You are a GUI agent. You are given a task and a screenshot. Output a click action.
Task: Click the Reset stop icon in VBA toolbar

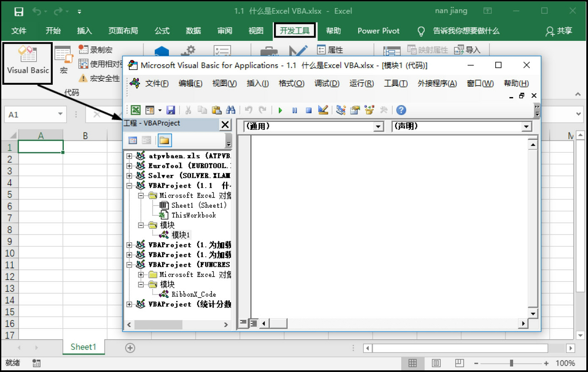coord(308,110)
